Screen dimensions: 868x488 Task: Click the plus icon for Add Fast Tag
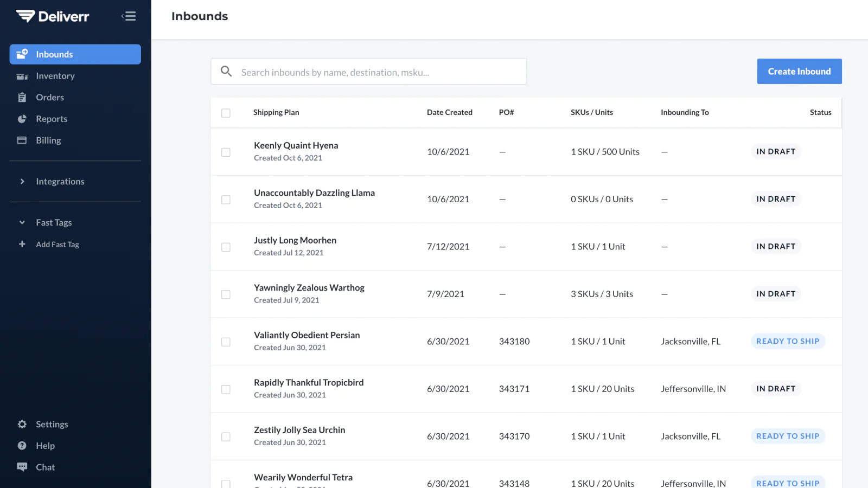[22, 245]
